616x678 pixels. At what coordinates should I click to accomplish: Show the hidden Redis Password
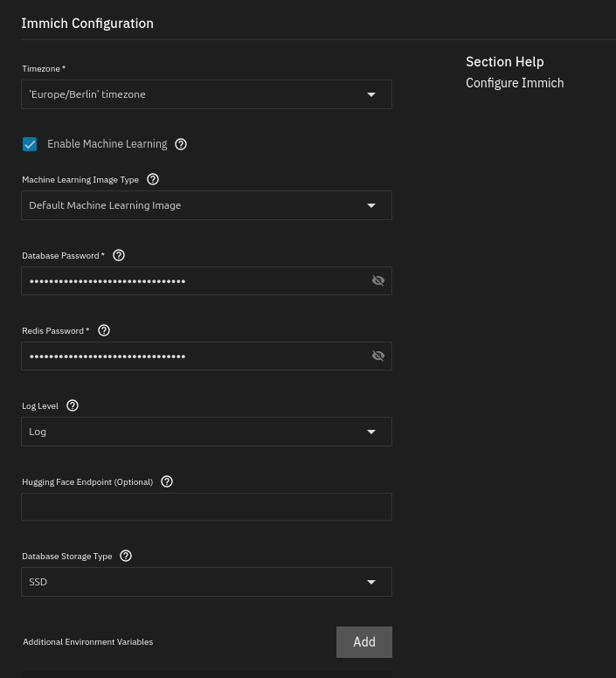(378, 356)
